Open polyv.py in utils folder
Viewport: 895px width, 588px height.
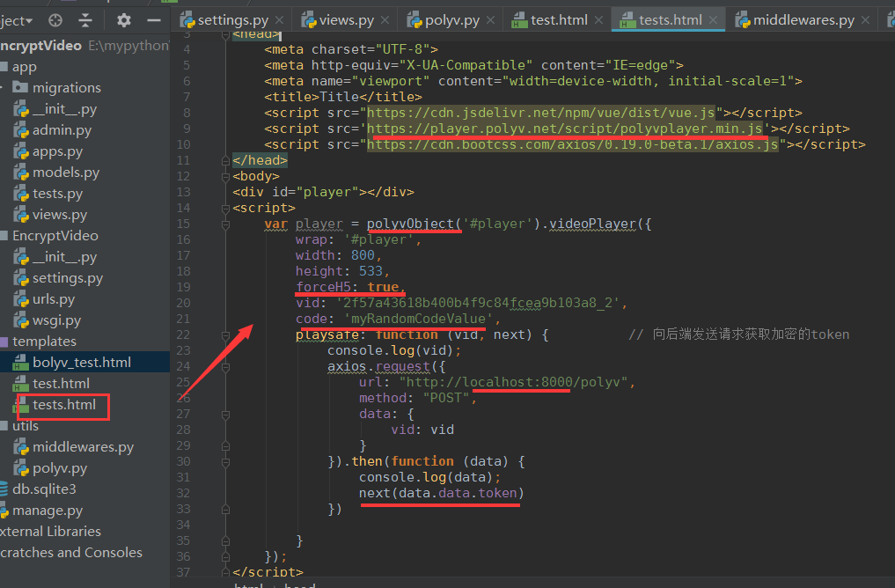[59, 468]
